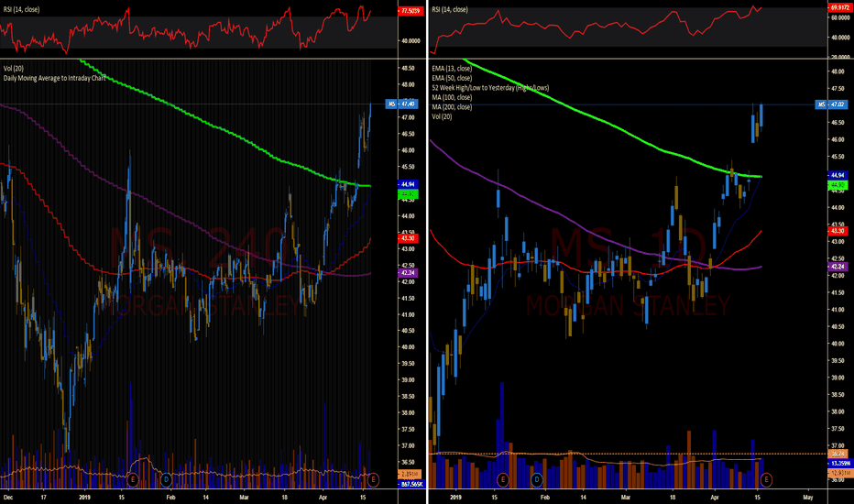Image resolution: width=854 pixels, height=504 pixels.
Task: Click the 2019 label on left time axis
Action: coord(84,497)
